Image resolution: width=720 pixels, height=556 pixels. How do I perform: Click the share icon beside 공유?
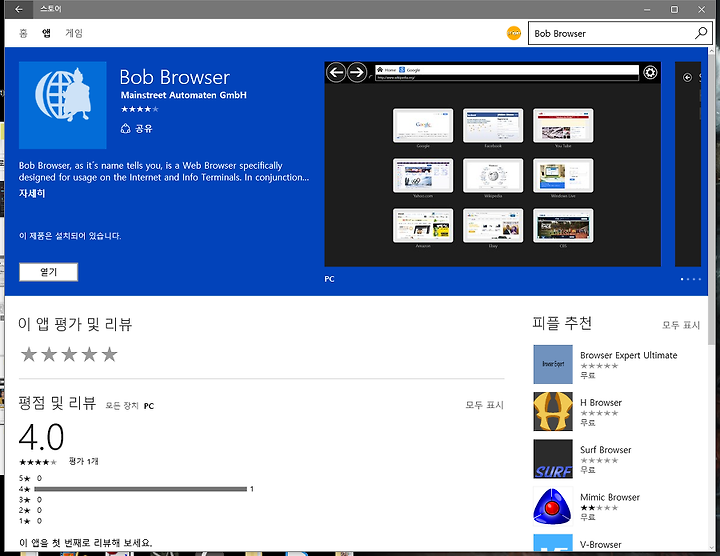pyautogui.click(x=125, y=129)
